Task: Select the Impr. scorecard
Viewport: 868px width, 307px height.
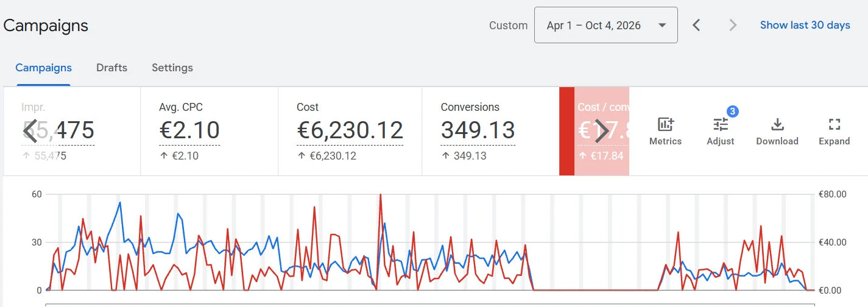Action: [72, 132]
